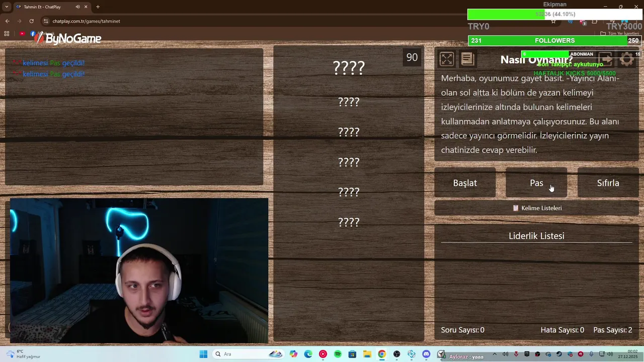Close the Tahmin Et - ChatPlay tab
Viewport: 644px width, 362px height.
[x=86, y=7]
